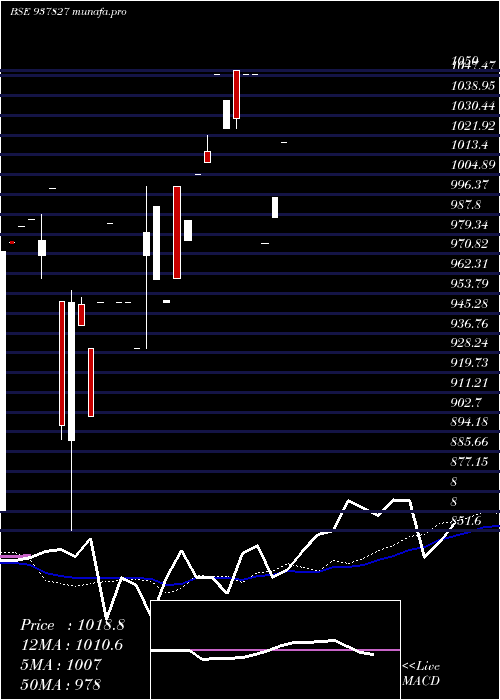Screen dimensions: 500x700
Task: Click the 1021.92 price axis label
Action: click(473, 126)
